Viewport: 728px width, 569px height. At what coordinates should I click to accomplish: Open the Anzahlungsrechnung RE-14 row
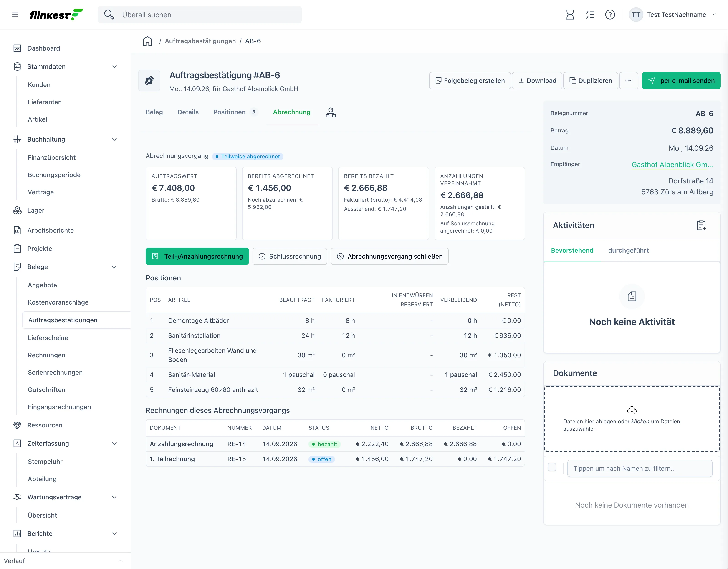tap(335, 444)
